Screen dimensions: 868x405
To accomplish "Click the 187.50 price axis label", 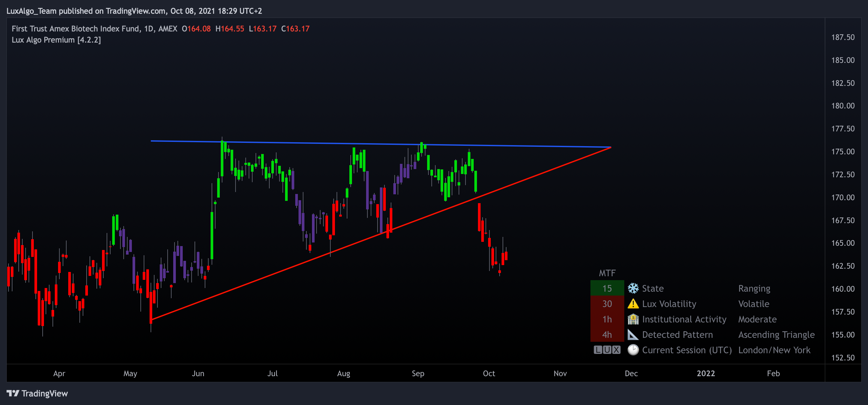I will pyautogui.click(x=843, y=37).
